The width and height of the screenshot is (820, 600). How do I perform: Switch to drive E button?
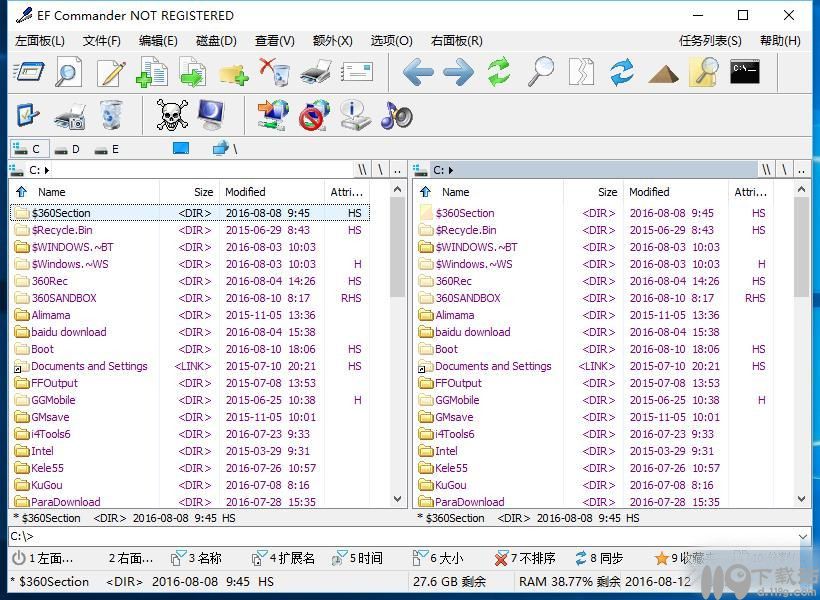[107, 149]
